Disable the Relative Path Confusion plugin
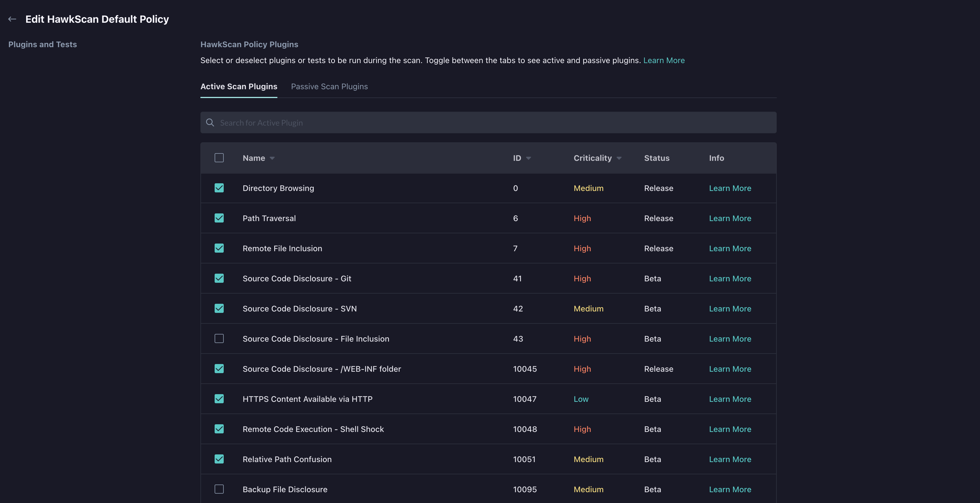 (x=219, y=459)
